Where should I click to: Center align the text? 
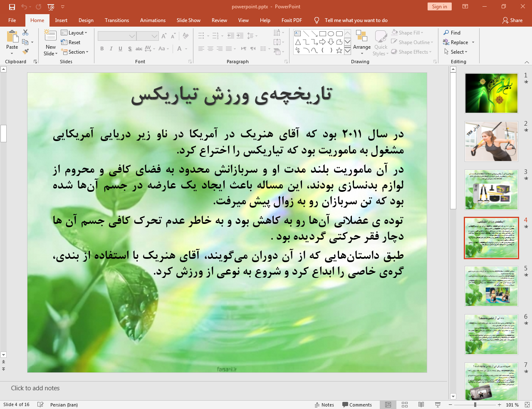[210, 49]
